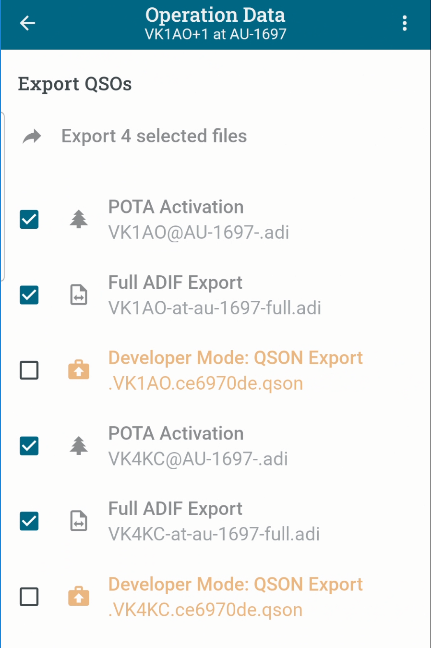
Task: Uncheck VK1AO Full ADIF Export checkbox
Action: coord(29,295)
